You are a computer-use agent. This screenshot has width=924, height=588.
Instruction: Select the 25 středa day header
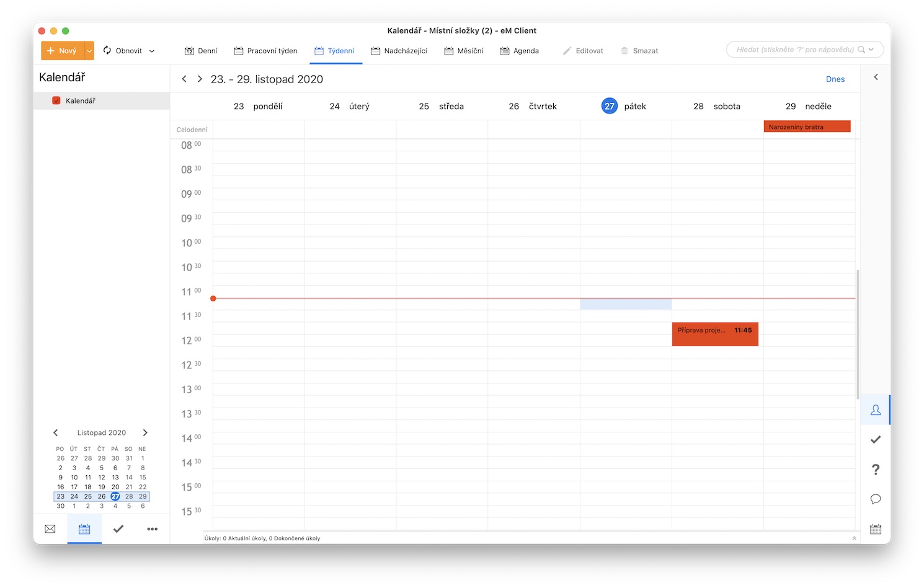[x=442, y=107]
